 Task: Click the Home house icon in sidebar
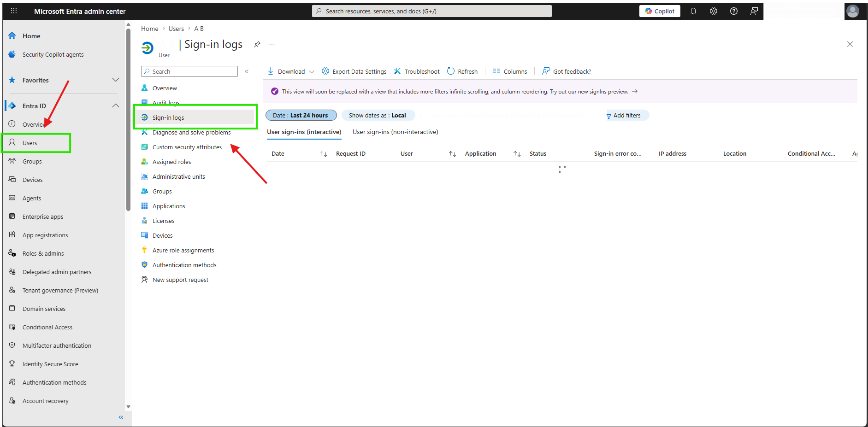point(12,36)
